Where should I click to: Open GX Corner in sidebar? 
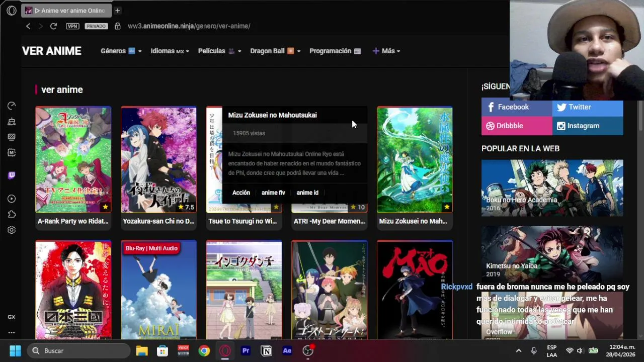[x=12, y=317]
